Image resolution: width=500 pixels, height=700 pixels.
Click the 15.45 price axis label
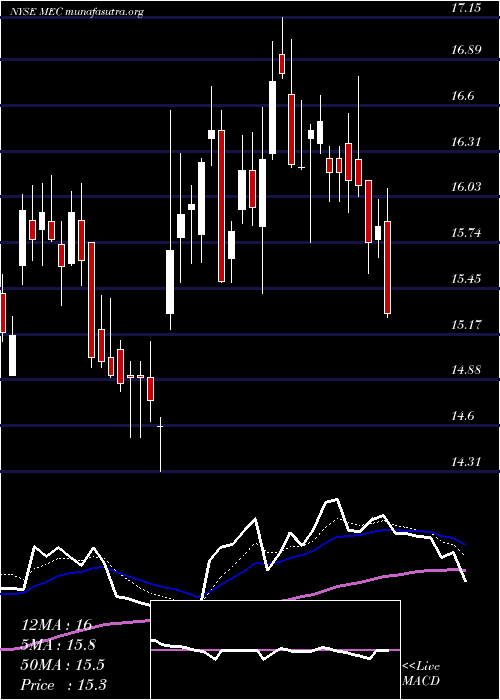tap(468, 279)
